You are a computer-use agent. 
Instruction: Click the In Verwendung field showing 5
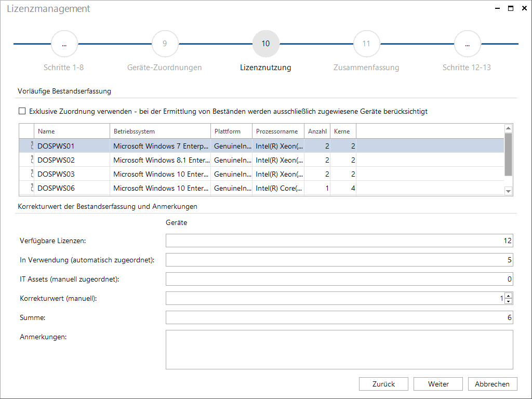(339, 260)
